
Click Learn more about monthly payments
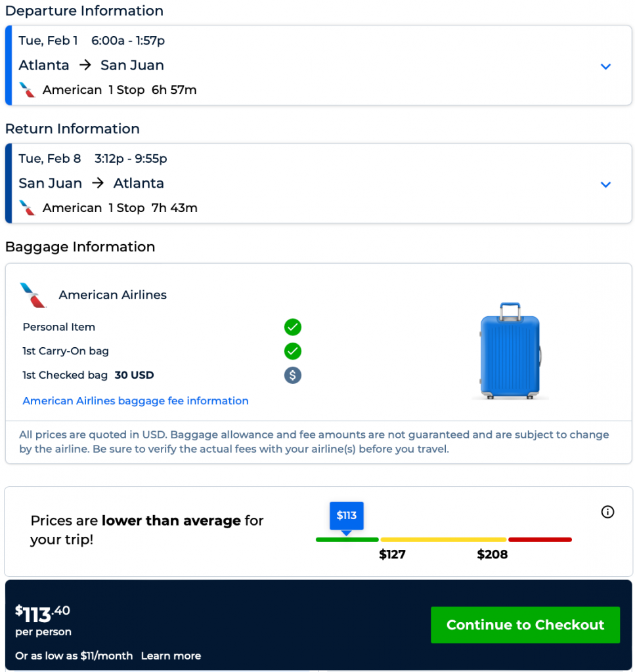coord(171,656)
